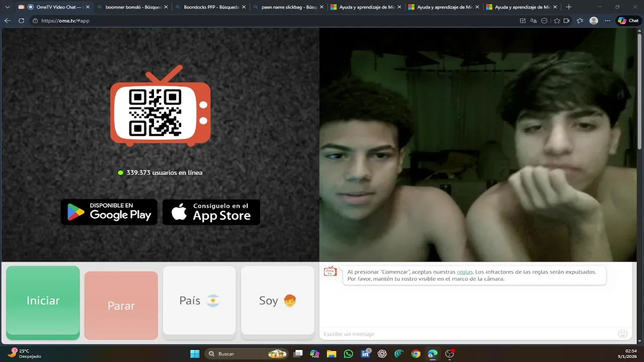Open Microsoft 365 Copilot from the taskbar
This screenshot has width=644, height=362.
tap(315, 354)
